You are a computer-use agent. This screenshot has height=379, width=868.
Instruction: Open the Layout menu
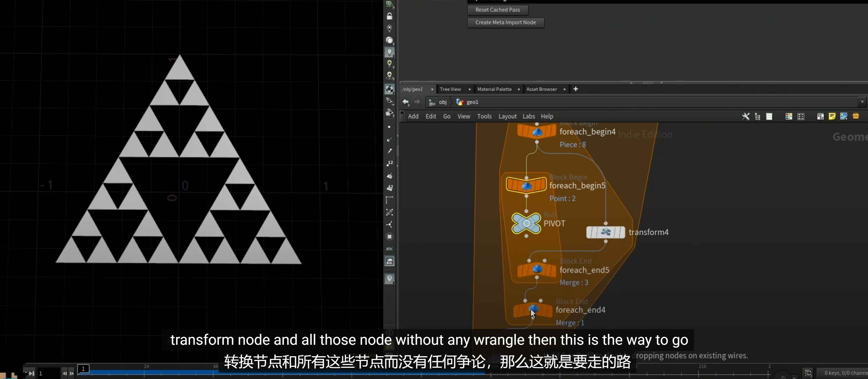click(507, 117)
